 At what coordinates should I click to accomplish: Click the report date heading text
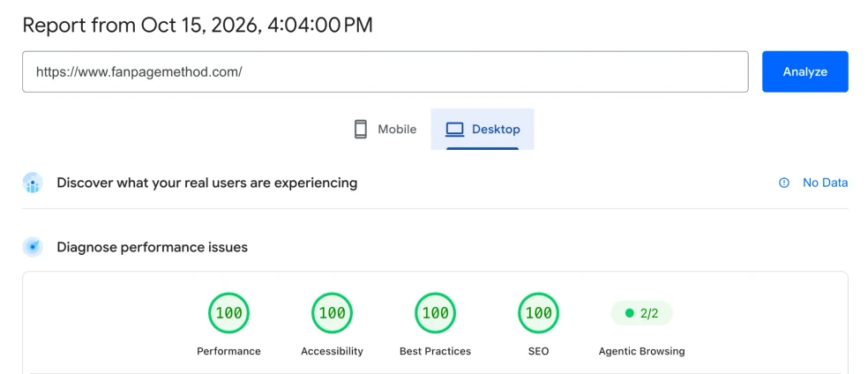click(198, 26)
